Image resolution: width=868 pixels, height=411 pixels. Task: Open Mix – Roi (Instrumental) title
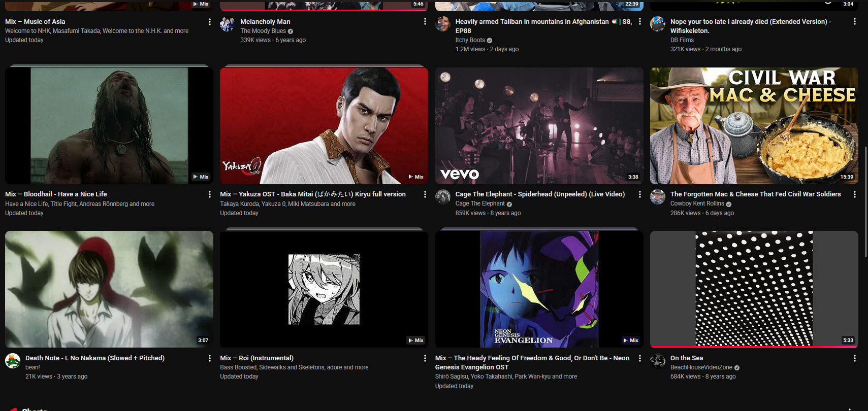click(x=256, y=358)
